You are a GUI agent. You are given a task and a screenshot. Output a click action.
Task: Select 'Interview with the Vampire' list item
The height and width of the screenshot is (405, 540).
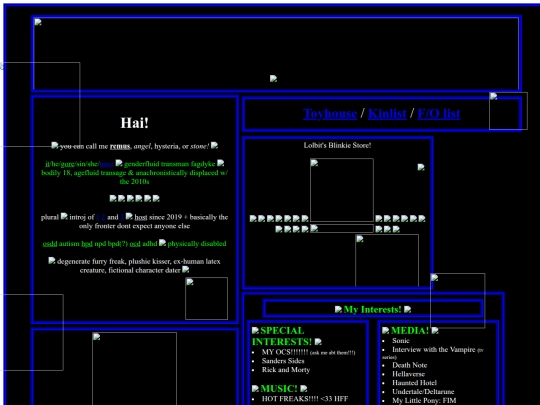click(x=434, y=350)
